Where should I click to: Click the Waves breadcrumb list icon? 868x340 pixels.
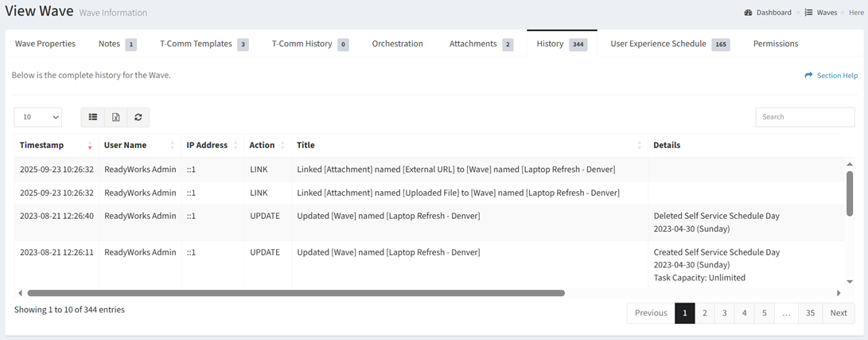(808, 13)
